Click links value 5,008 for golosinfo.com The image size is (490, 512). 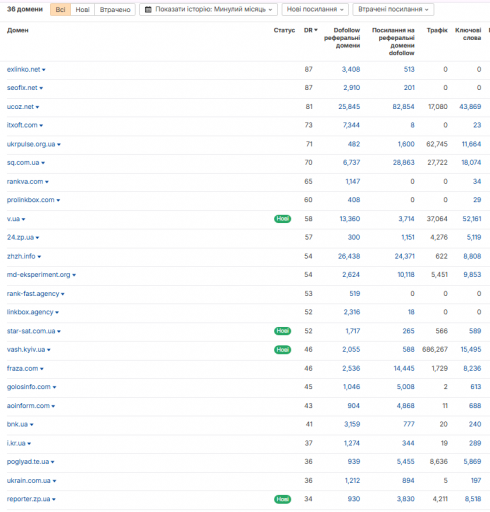click(405, 387)
